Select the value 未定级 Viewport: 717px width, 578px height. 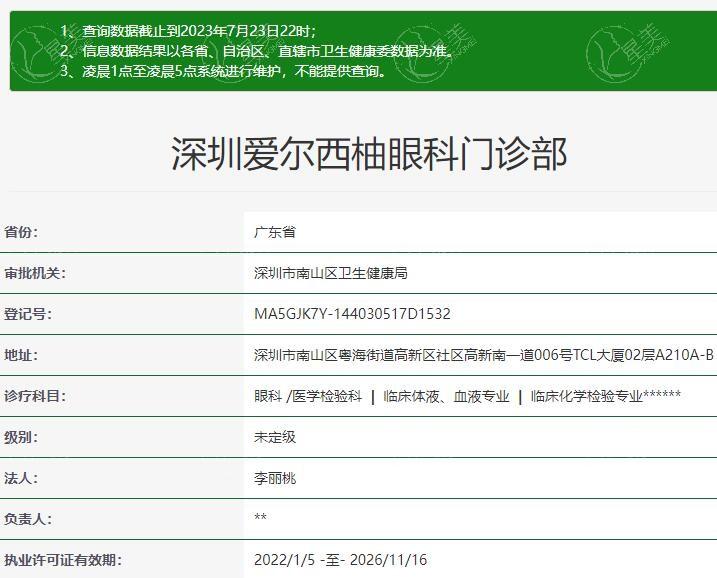click(275, 437)
